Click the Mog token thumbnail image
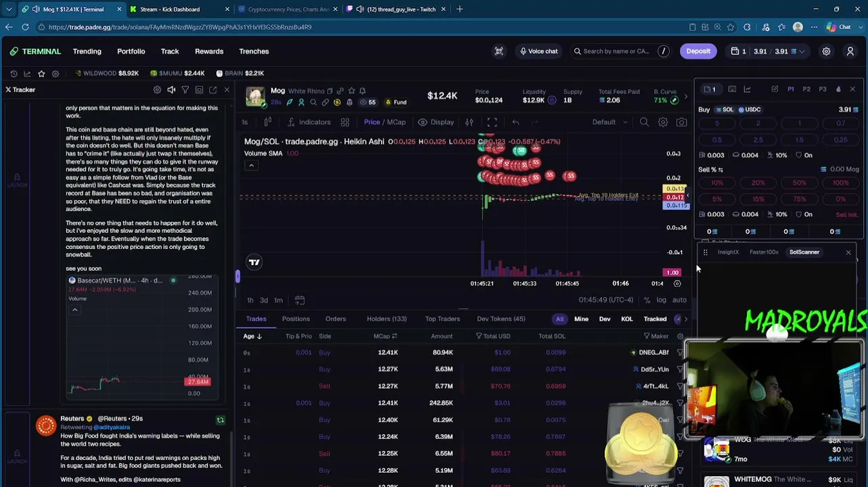The image size is (868, 487). [256, 97]
